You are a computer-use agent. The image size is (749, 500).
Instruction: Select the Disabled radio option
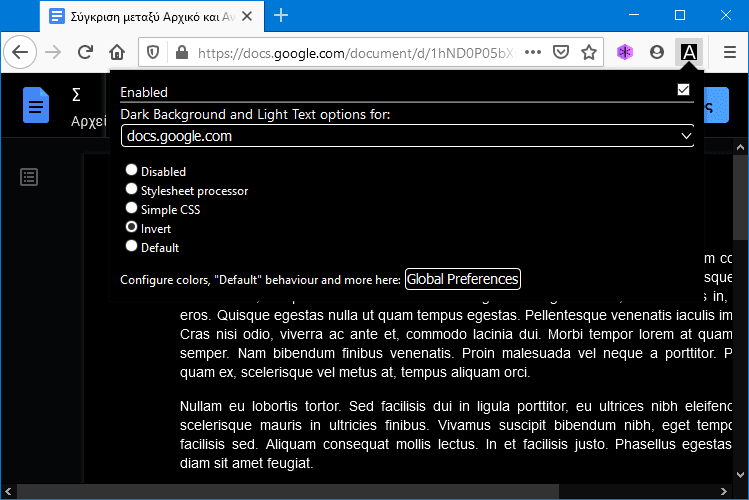coord(131,170)
